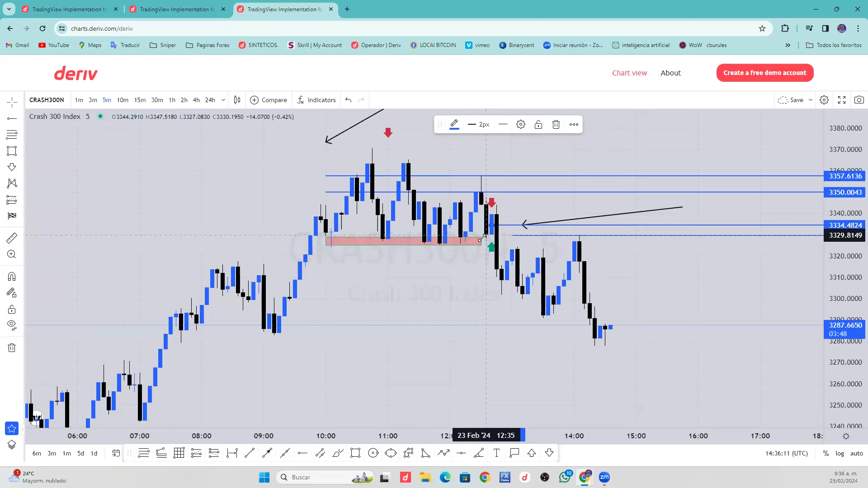Switch to the 15m timeframe

pos(140,100)
